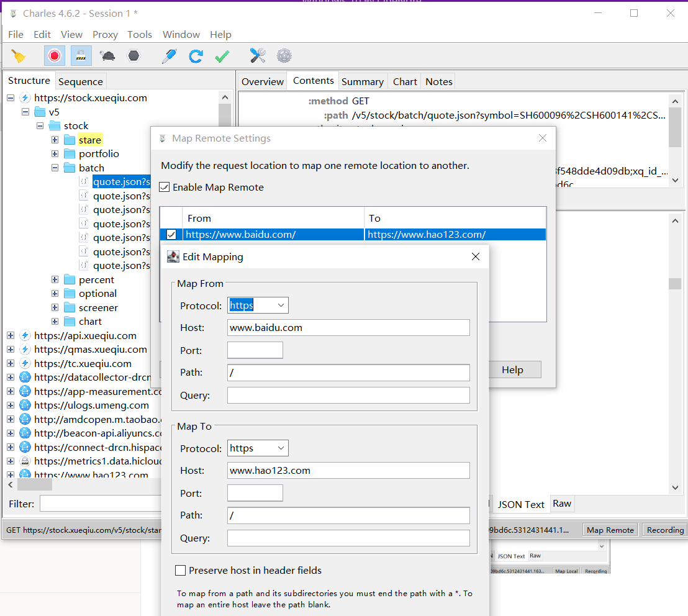Select https://ulogs.umeng.com host
This screenshot has width=688, height=616.
tap(91, 405)
